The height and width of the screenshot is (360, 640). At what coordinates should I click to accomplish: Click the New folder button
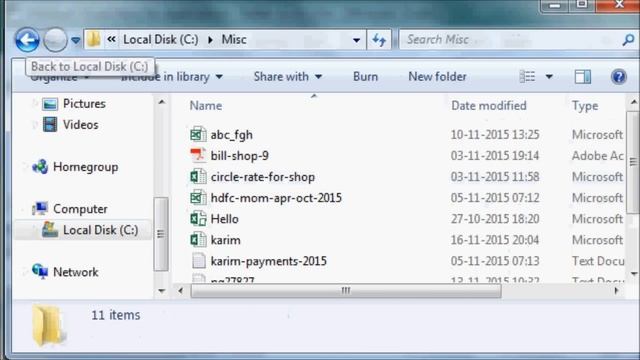pos(437,77)
